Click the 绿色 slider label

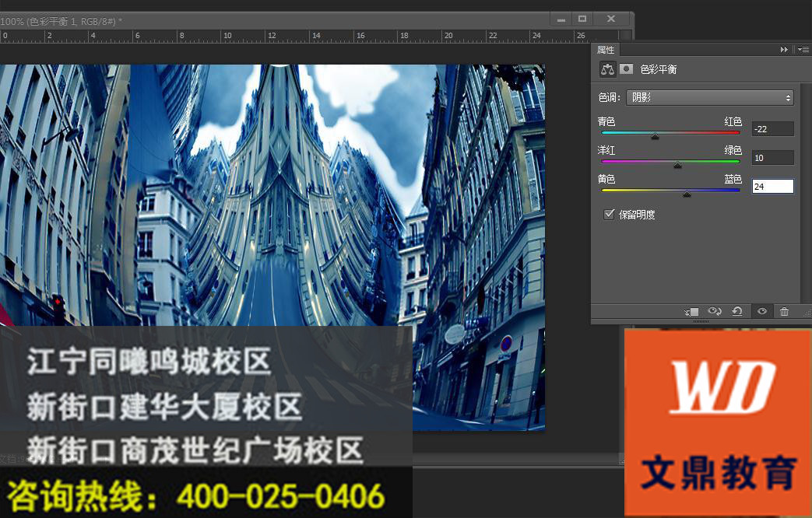point(733,151)
